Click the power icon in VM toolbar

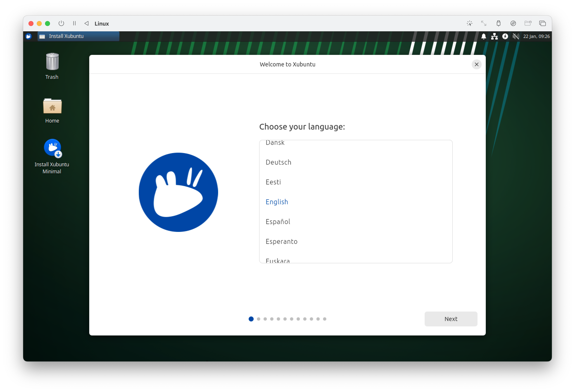tap(61, 24)
